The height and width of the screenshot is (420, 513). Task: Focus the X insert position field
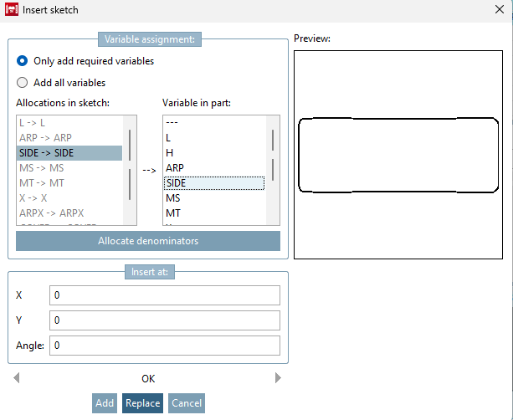[164, 295]
